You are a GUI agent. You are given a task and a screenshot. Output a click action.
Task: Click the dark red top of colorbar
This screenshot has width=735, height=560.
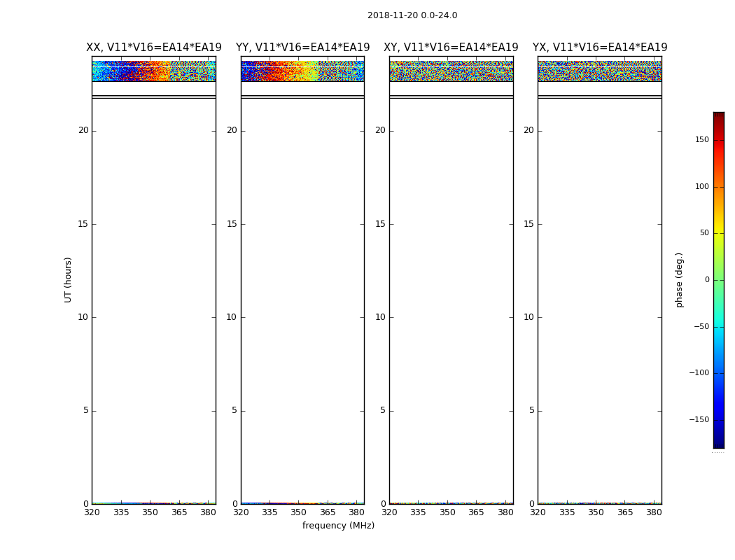(718, 116)
